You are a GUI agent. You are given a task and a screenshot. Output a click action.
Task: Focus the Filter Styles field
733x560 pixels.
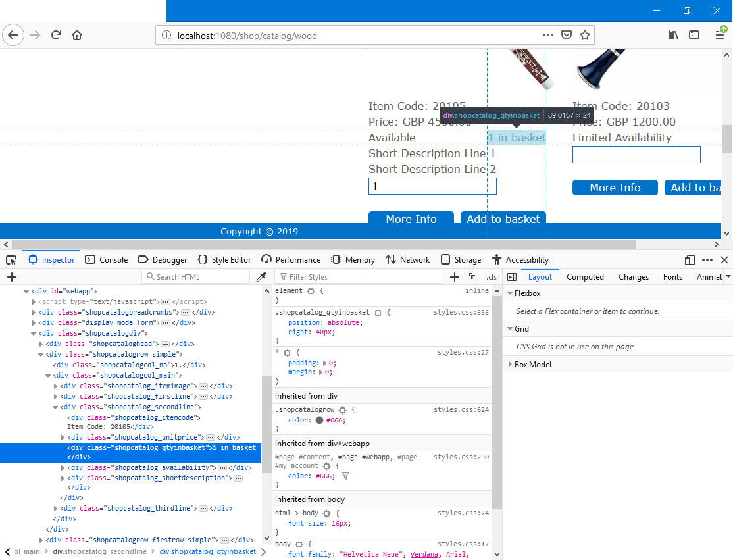[359, 277]
